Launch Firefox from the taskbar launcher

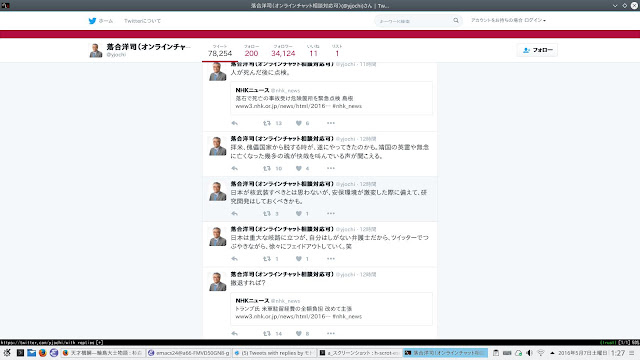coord(42,353)
